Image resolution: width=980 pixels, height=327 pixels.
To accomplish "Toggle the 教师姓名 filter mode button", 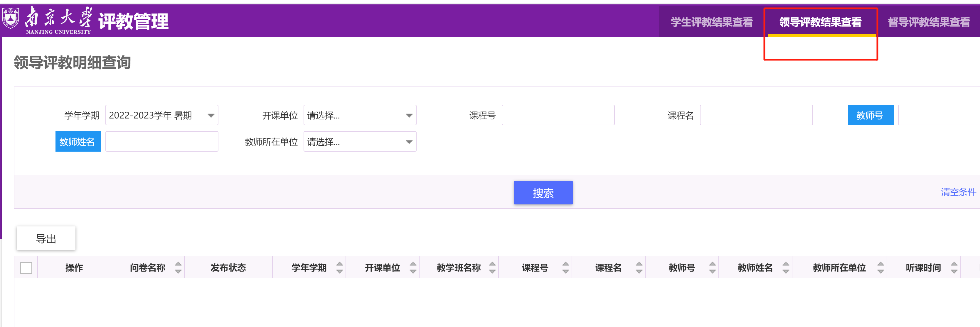I will (78, 141).
